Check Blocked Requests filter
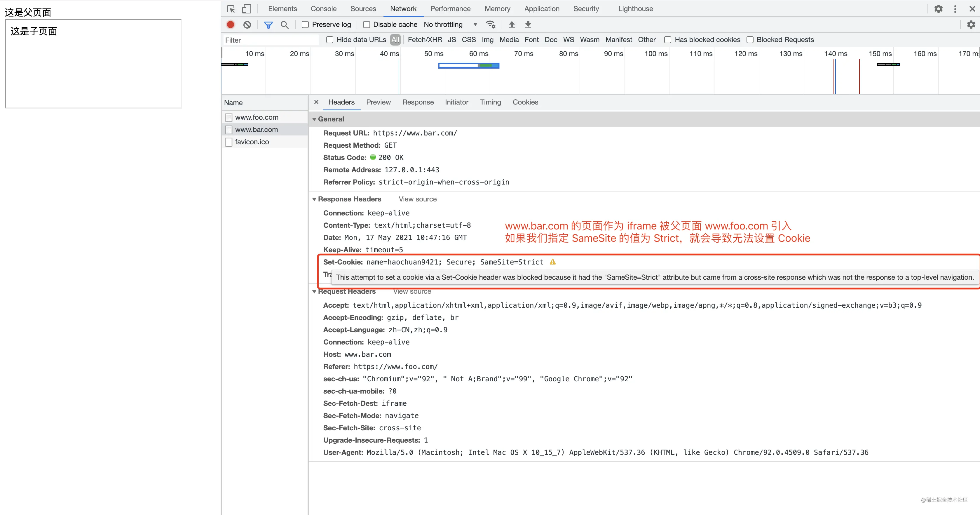 (750, 40)
